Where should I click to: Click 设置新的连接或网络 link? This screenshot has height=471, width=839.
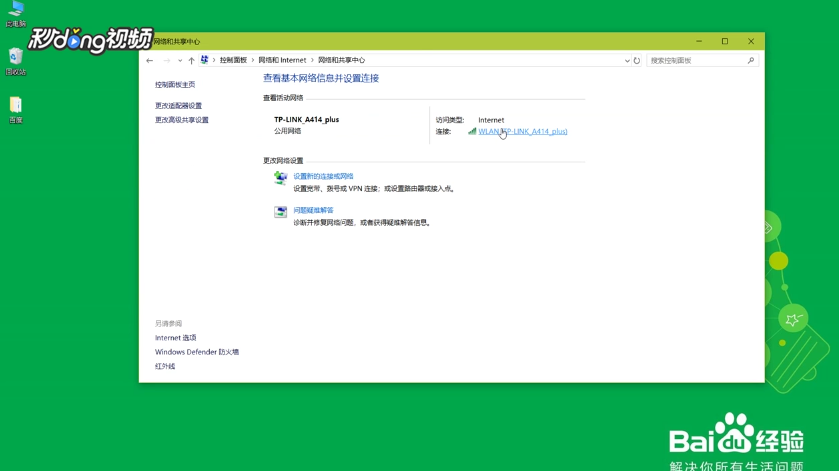point(323,176)
